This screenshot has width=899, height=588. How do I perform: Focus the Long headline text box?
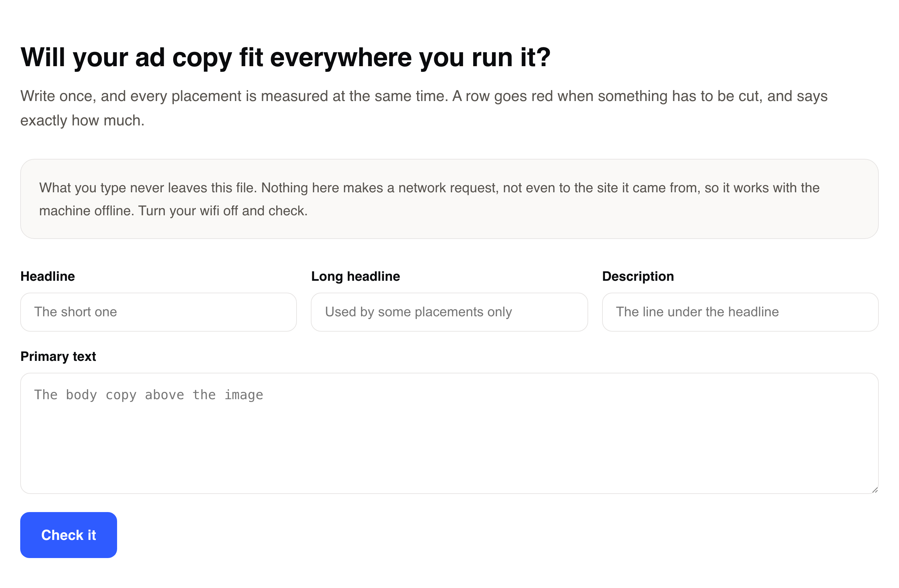pos(449,312)
